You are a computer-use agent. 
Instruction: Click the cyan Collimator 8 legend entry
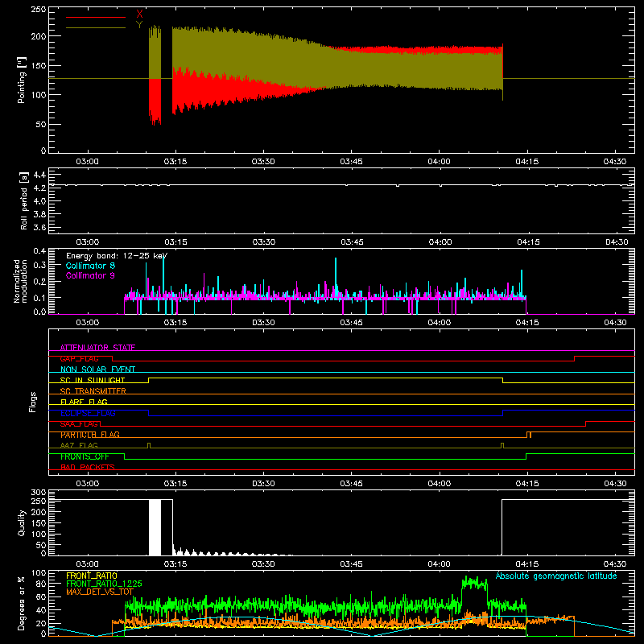(x=90, y=266)
